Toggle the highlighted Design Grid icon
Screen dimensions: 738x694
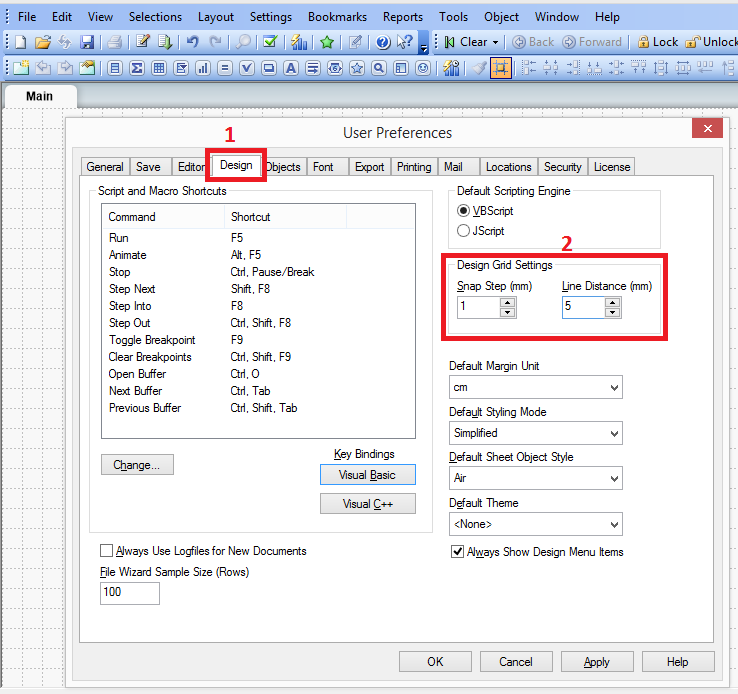tap(500, 68)
